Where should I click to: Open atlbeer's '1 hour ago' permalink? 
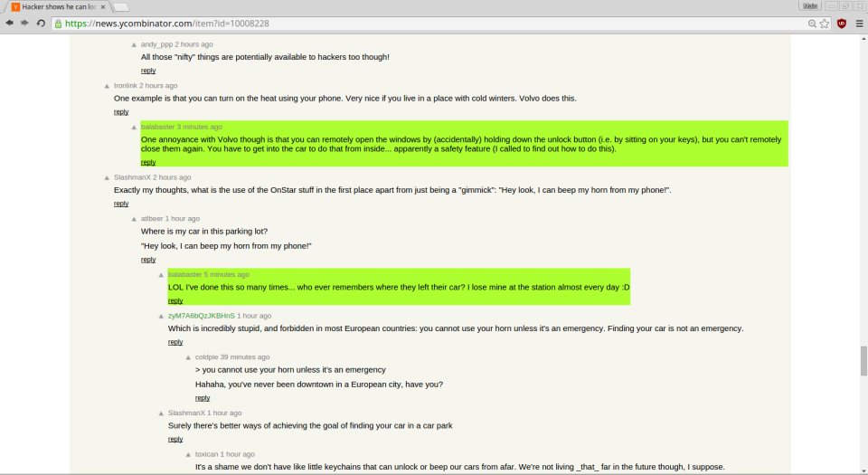(x=182, y=219)
